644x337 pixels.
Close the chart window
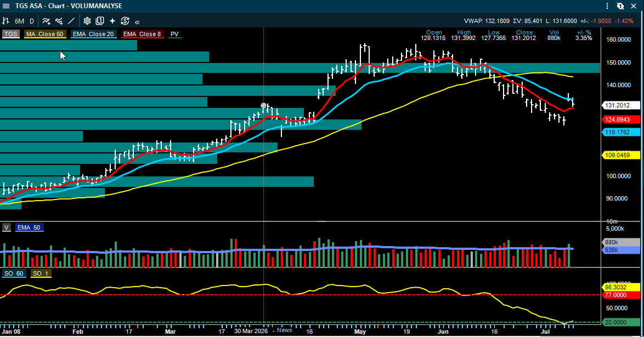(x=634, y=5)
